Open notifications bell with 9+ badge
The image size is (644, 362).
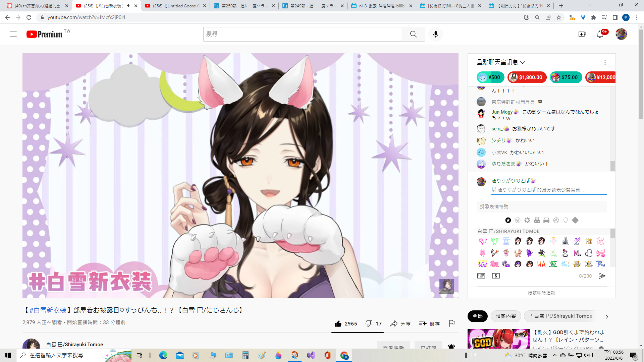tap(600, 34)
